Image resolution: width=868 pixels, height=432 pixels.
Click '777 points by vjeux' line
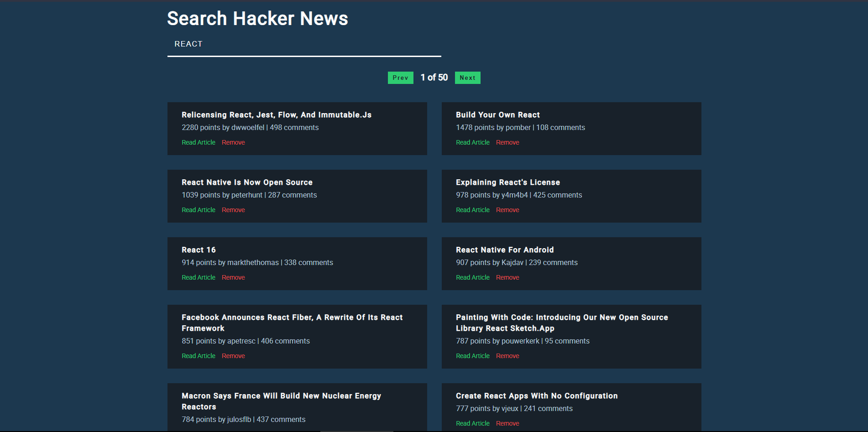coord(514,409)
